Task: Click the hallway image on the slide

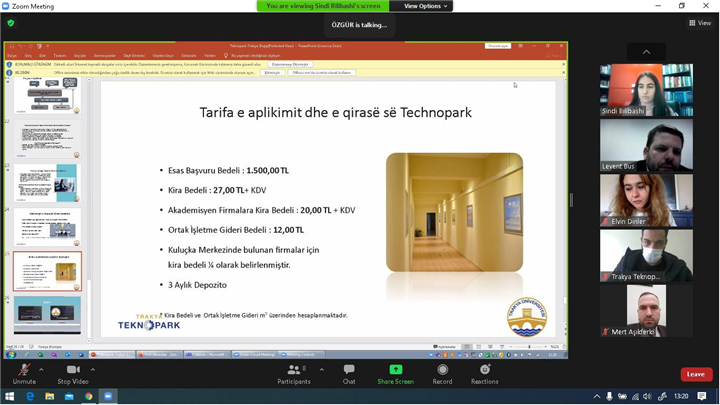Action: (x=454, y=212)
